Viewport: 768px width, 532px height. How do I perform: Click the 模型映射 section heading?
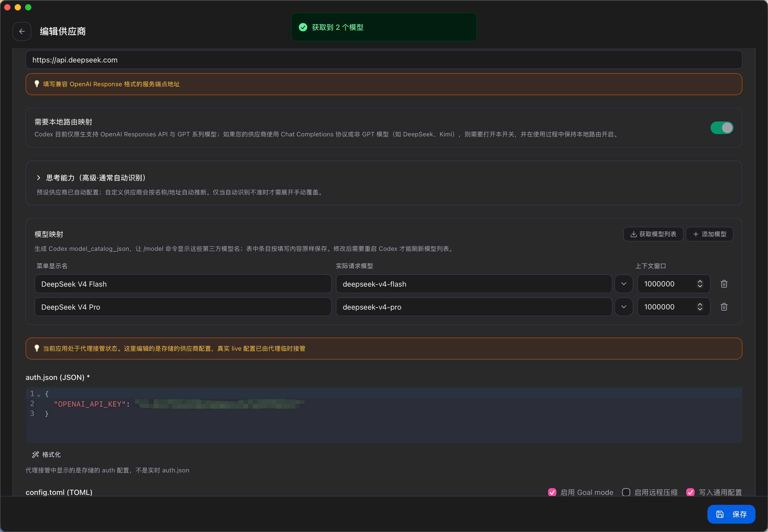point(49,234)
